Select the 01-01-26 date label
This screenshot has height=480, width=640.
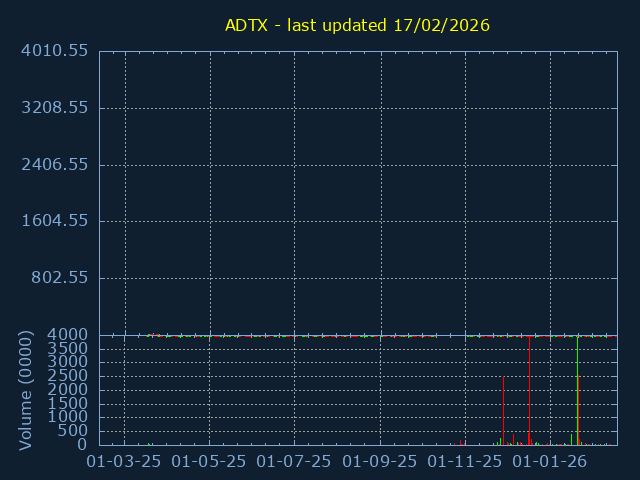(550, 461)
